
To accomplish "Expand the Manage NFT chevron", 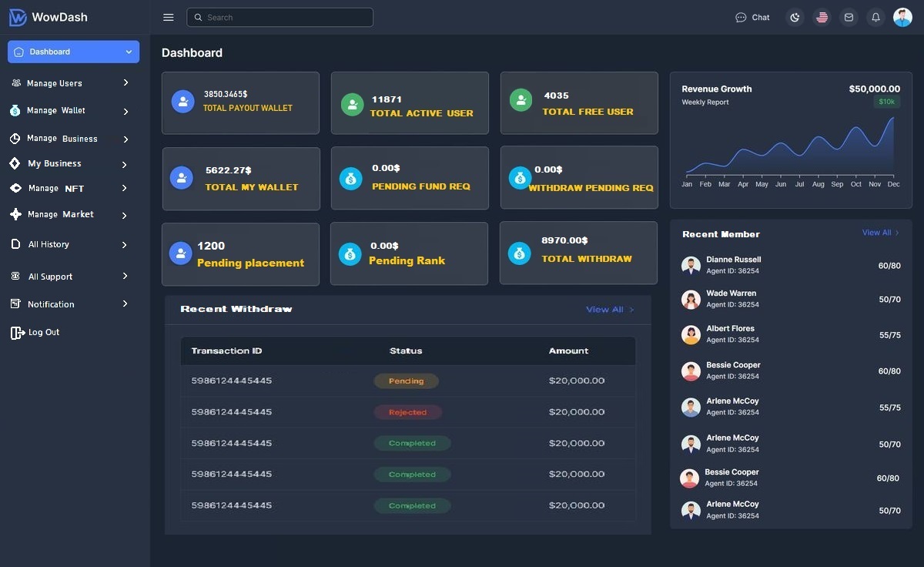I will coord(125,188).
